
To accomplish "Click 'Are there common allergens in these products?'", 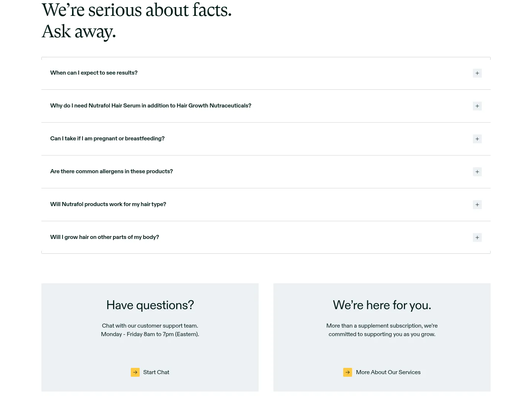I will point(112,171).
